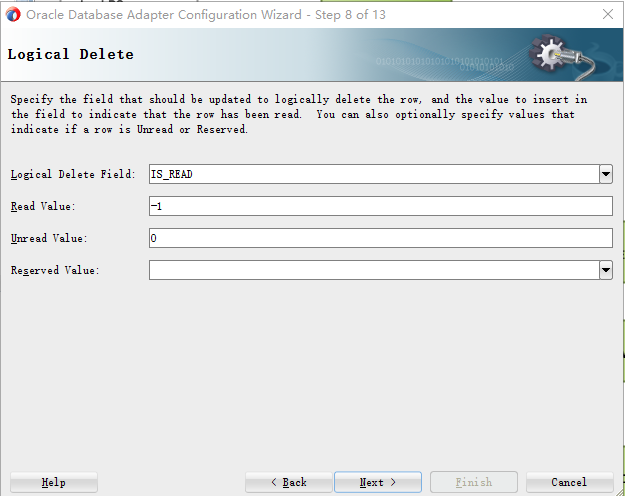The height and width of the screenshot is (496, 625).
Task: Click into the Read Value input field
Action: (x=381, y=206)
